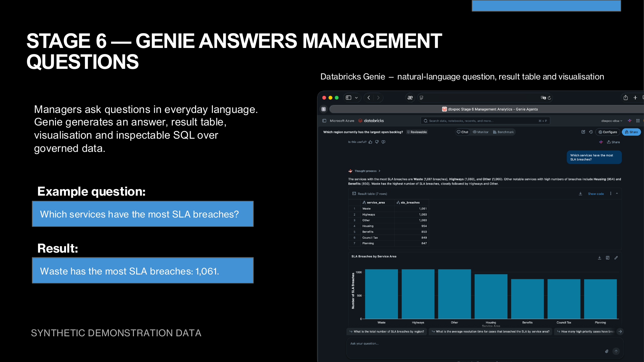Select the dbxpoc Stage 6 Management Analytics tab
Viewport: 644px width, 362px height.
coord(490,109)
